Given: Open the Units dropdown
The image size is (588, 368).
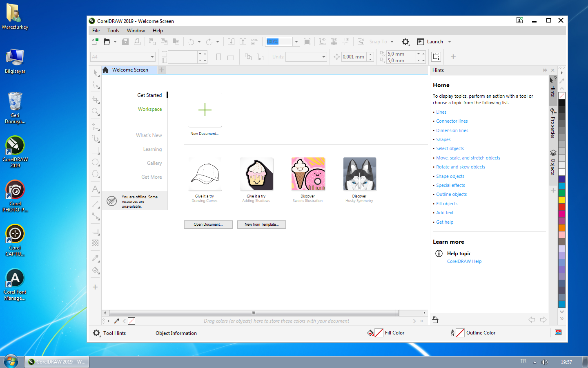Looking at the screenshot, I should point(324,57).
